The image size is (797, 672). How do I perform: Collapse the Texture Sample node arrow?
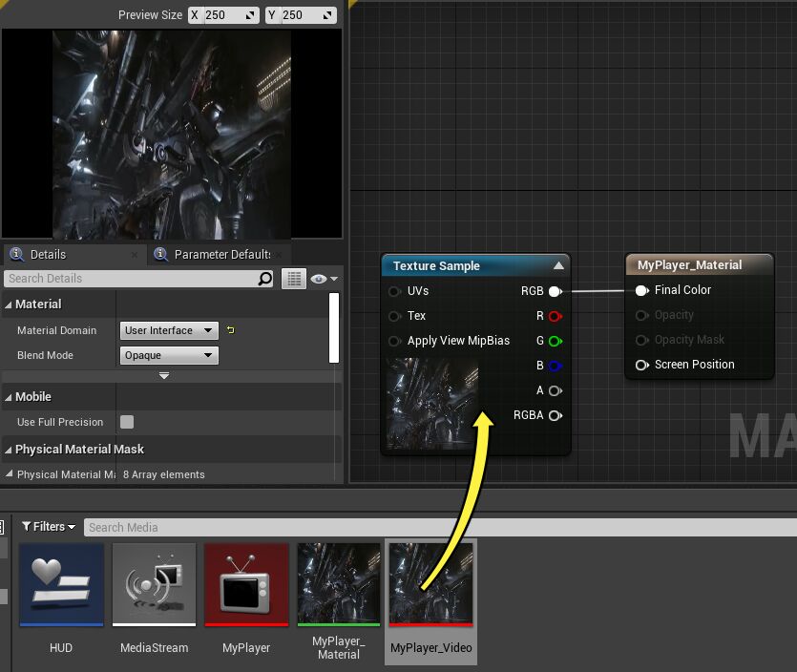click(x=559, y=265)
